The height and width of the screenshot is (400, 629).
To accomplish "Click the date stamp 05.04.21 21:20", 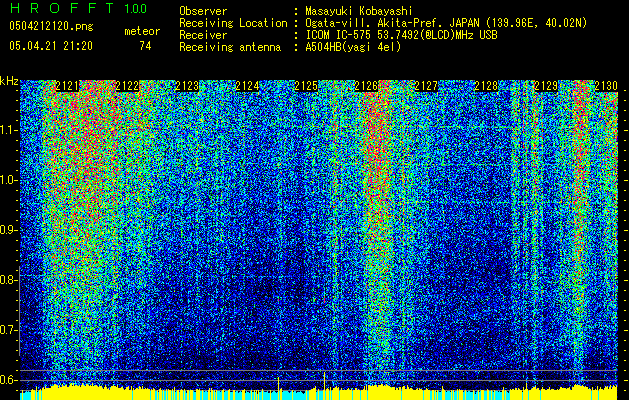I will click(51, 46).
